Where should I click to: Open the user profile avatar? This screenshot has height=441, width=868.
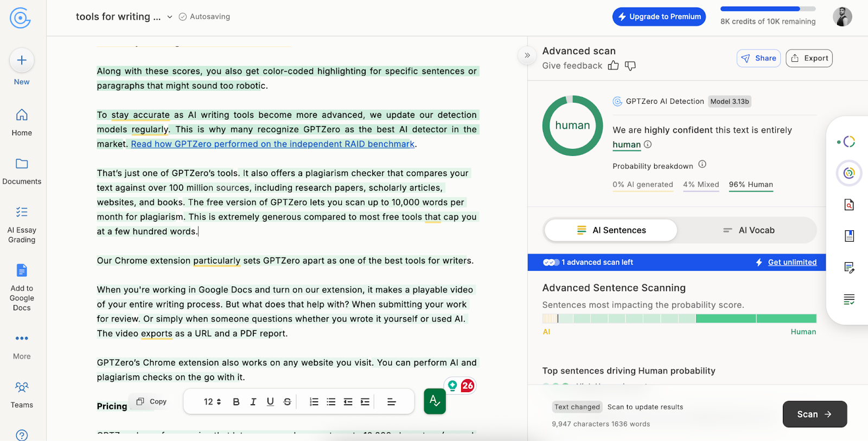pos(843,16)
